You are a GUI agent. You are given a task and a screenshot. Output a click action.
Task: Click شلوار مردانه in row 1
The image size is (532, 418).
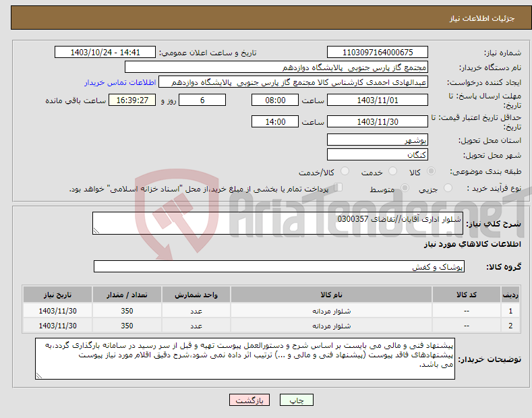click(332, 311)
